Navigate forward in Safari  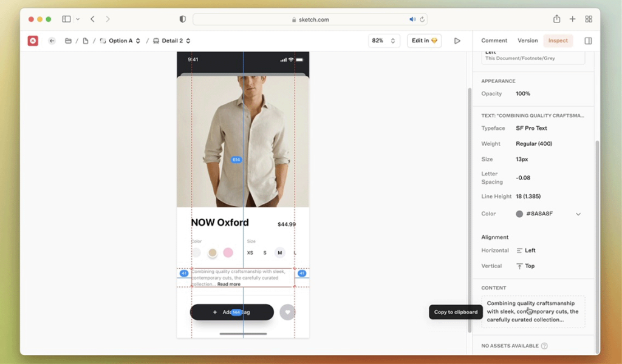coord(108,19)
